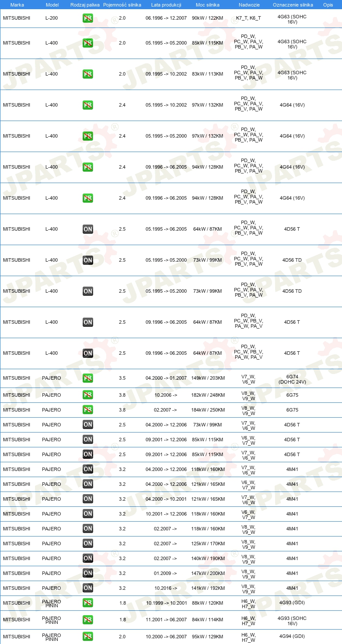Image resolution: width=342 pixels, height=644 pixels.
Task: Click the PB icon for Pajero Pinin 84kW / 114KM
Action: pyautogui.click(x=88, y=620)
